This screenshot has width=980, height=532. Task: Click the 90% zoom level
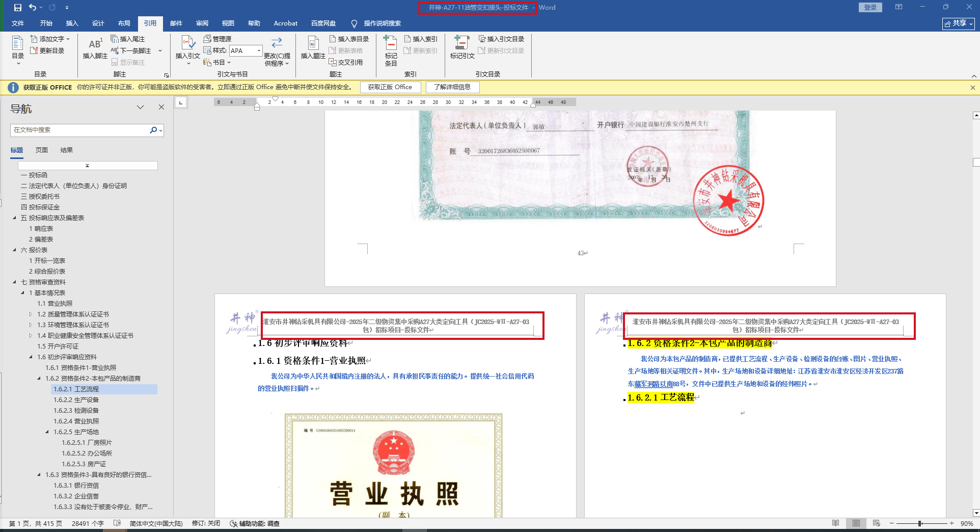tap(967, 523)
